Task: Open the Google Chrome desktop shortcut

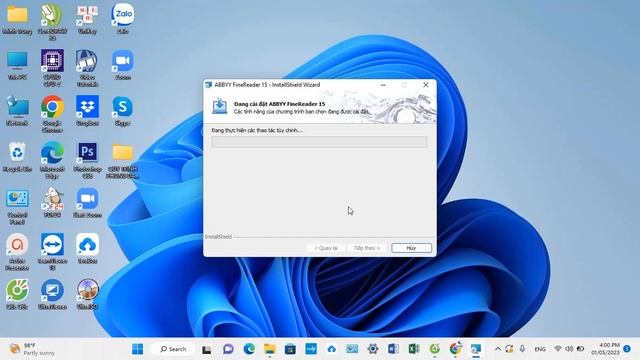Action: [52, 113]
